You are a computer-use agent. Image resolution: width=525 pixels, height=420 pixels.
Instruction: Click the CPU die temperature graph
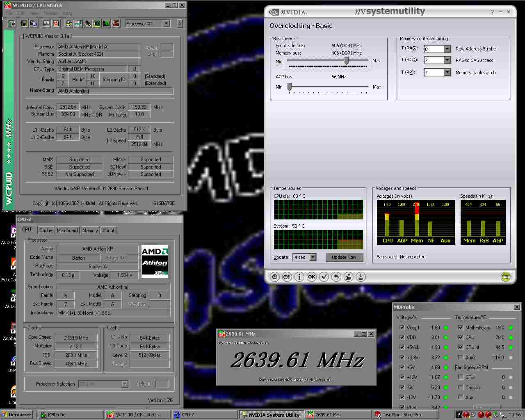318,210
